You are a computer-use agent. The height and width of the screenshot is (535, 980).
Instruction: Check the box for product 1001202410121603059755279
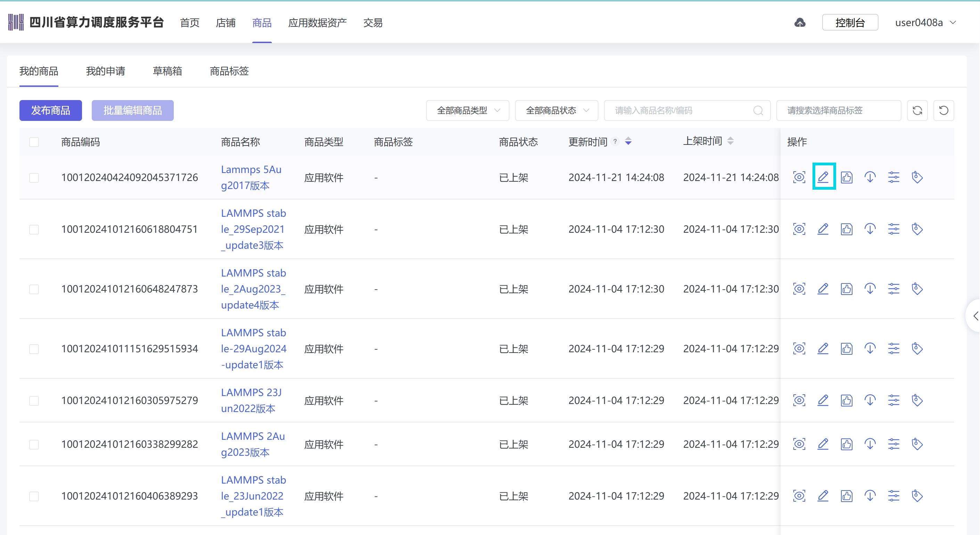click(34, 401)
